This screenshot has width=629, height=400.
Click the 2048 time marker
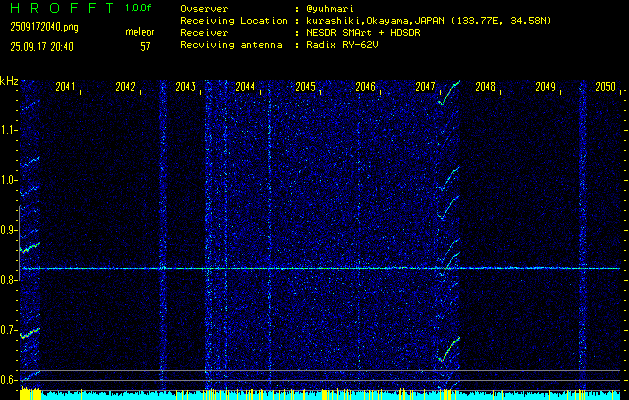click(485, 87)
